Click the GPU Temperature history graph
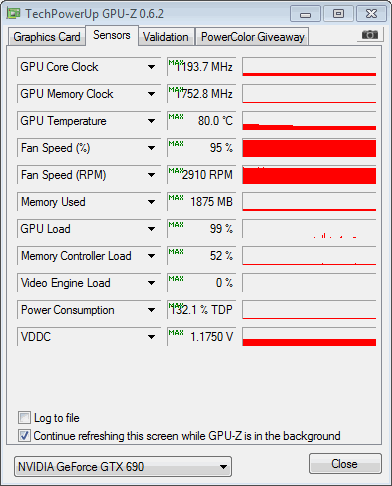The image size is (392, 486). coord(309,121)
